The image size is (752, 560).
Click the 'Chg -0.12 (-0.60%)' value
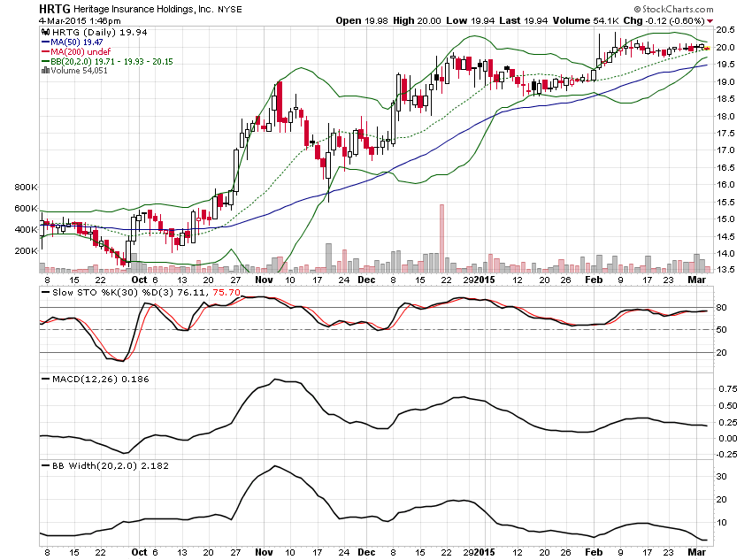tap(664, 20)
